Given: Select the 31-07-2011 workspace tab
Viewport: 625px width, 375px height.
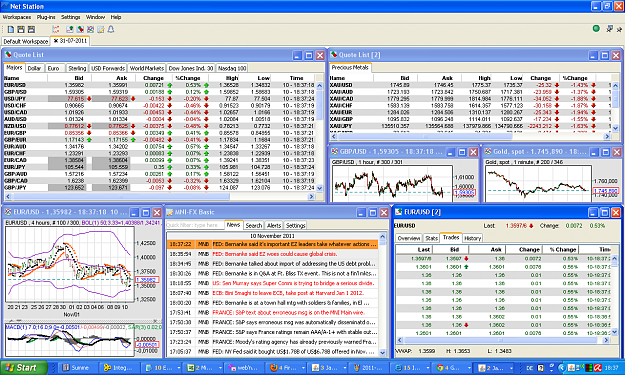Looking at the screenshot, I should click(x=70, y=41).
